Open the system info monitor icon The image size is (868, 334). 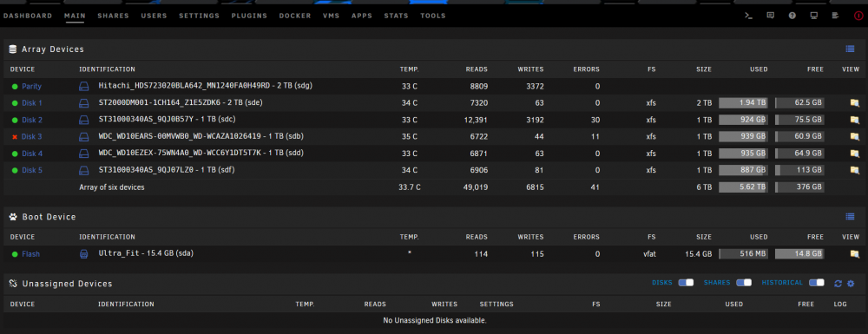814,16
